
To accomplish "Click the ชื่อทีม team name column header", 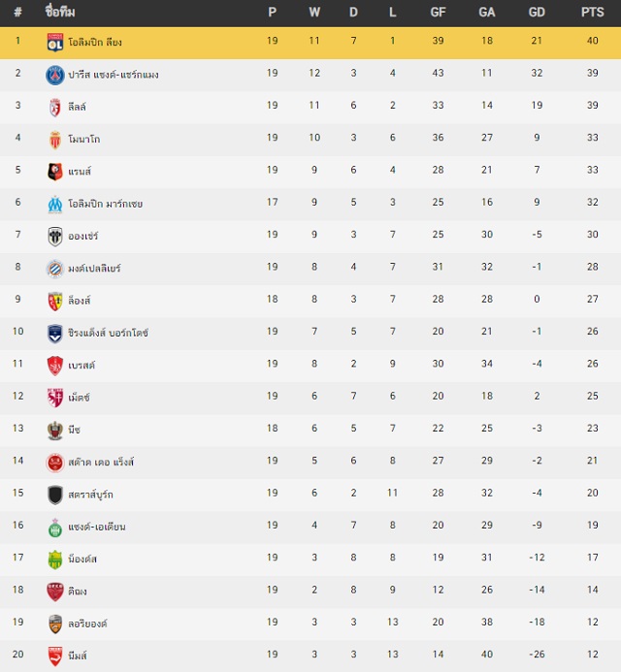I will pos(60,12).
